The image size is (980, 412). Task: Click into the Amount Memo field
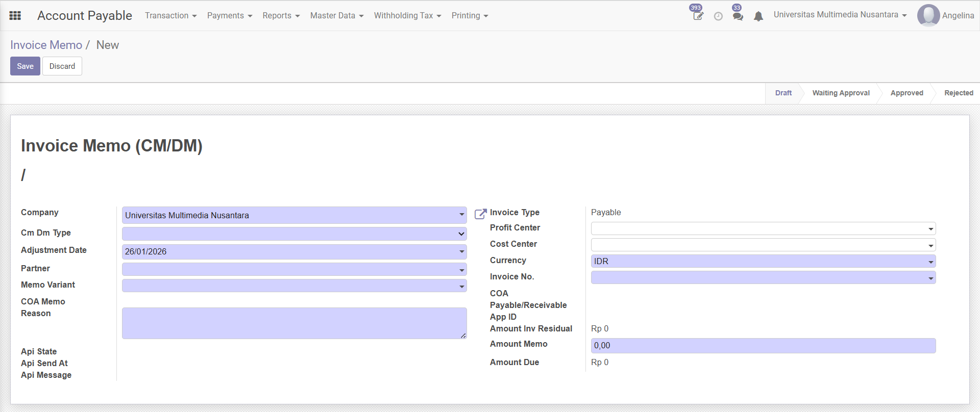(x=763, y=345)
